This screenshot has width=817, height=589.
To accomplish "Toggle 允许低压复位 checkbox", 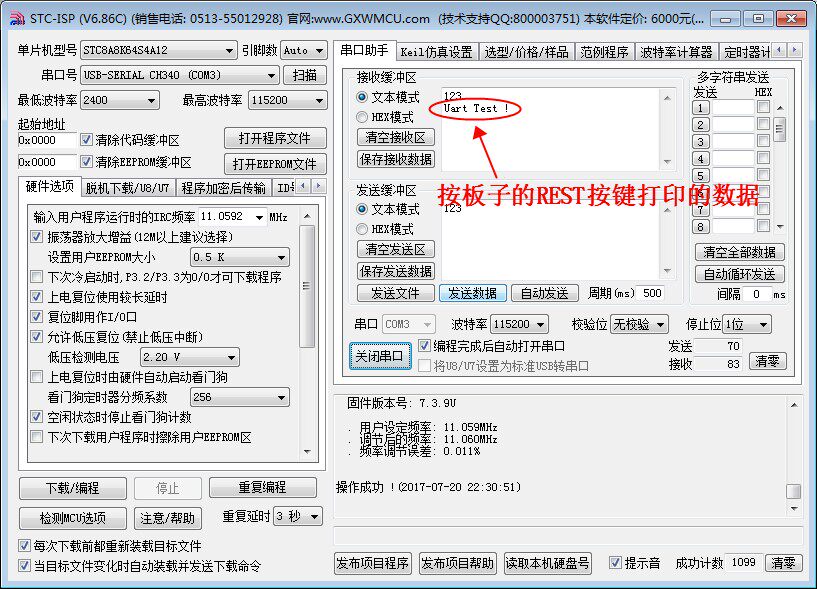I will pyautogui.click(x=36, y=337).
